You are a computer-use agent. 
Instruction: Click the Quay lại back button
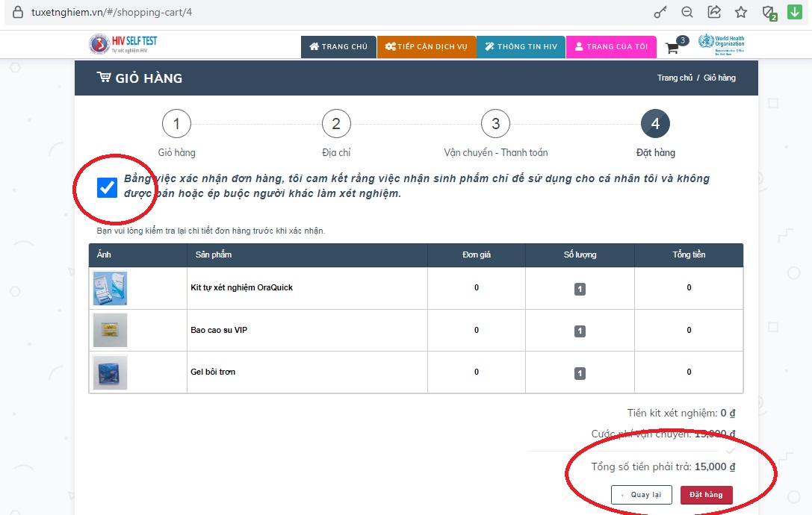point(641,495)
